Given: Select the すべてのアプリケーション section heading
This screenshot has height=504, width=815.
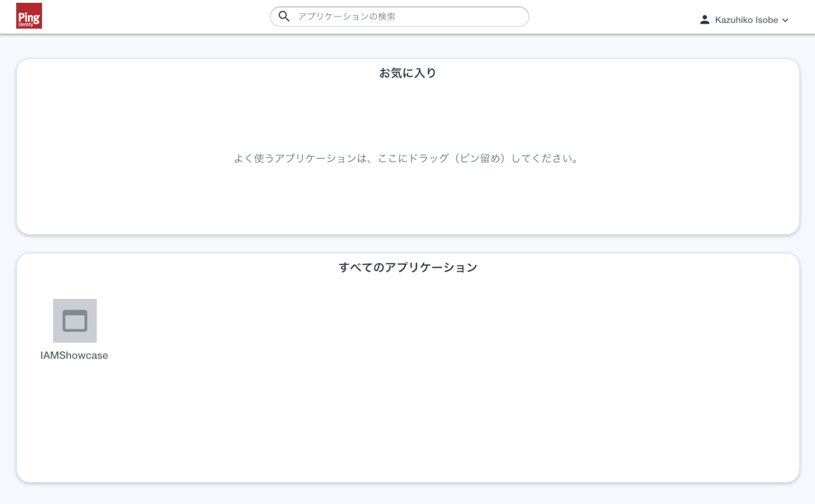Looking at the screenshot, I should tap(407, 267).
